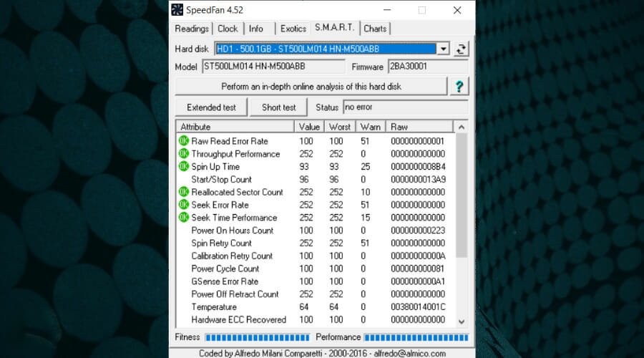
Task: Close the SpeedFan window
Action: point(457,10)
